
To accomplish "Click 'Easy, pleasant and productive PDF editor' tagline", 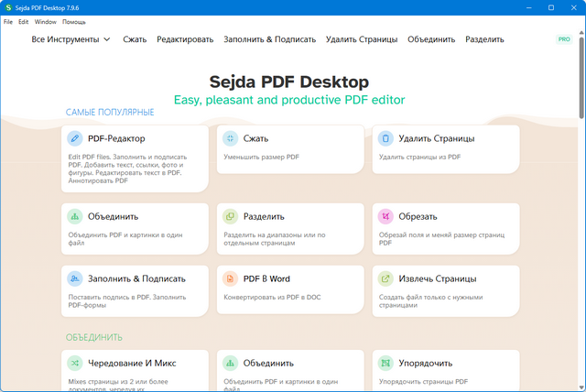I will (289, 100).
